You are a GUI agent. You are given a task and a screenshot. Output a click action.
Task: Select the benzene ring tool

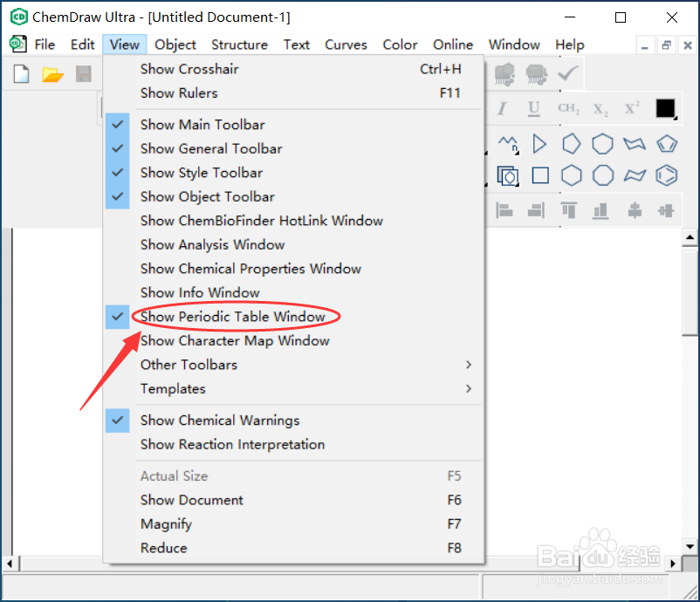point(667,175)
